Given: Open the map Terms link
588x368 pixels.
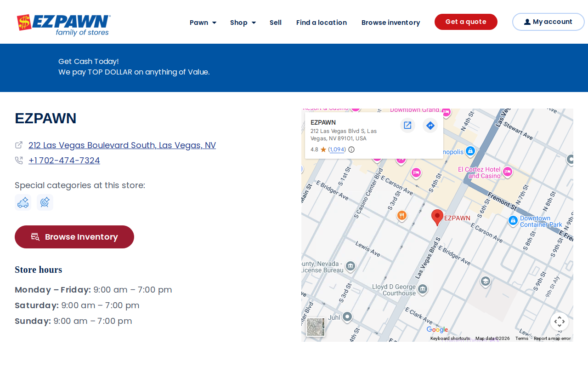Looking at the screenshot, I should coord(522,339).
